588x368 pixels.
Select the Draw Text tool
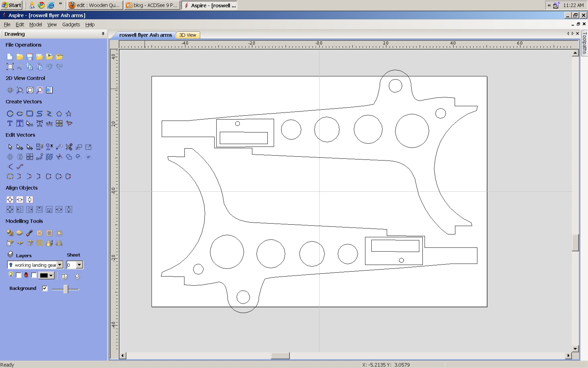pos(10,123)
